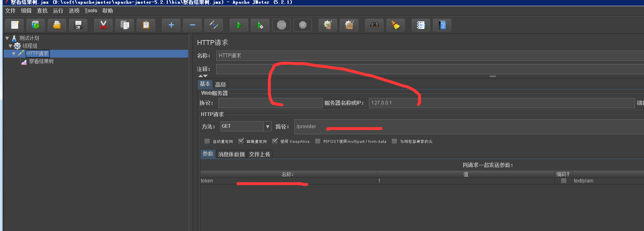
Task: Toggle multipart/form-data for POST checkbox
Action: click(x=318, y=141)
